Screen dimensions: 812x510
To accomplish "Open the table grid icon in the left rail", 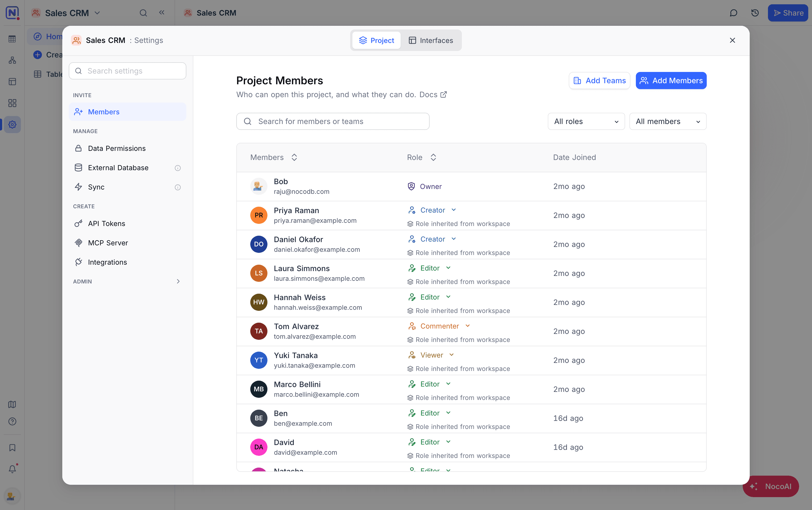I will tap(12, 39).
